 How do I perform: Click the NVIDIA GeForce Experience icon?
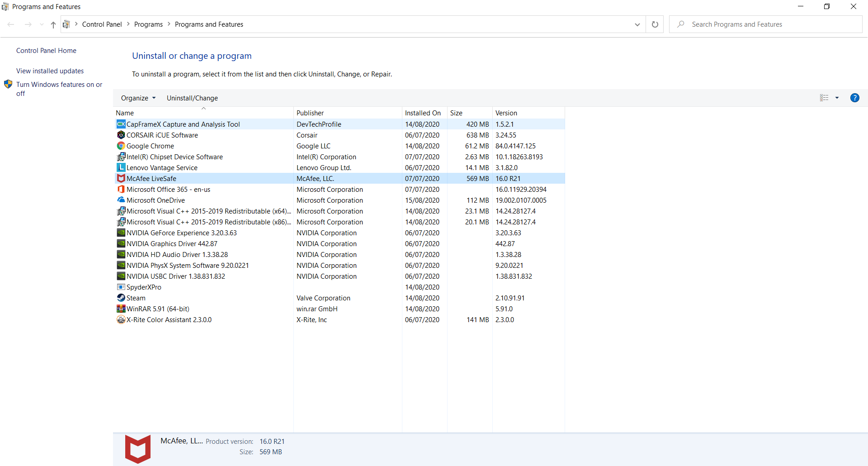click(121, 233)
